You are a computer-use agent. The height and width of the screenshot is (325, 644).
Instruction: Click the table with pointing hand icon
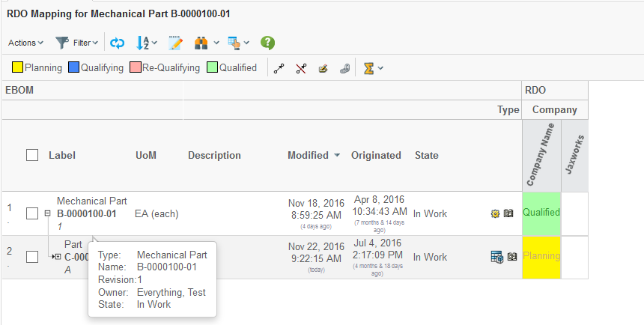coord(234,43)
